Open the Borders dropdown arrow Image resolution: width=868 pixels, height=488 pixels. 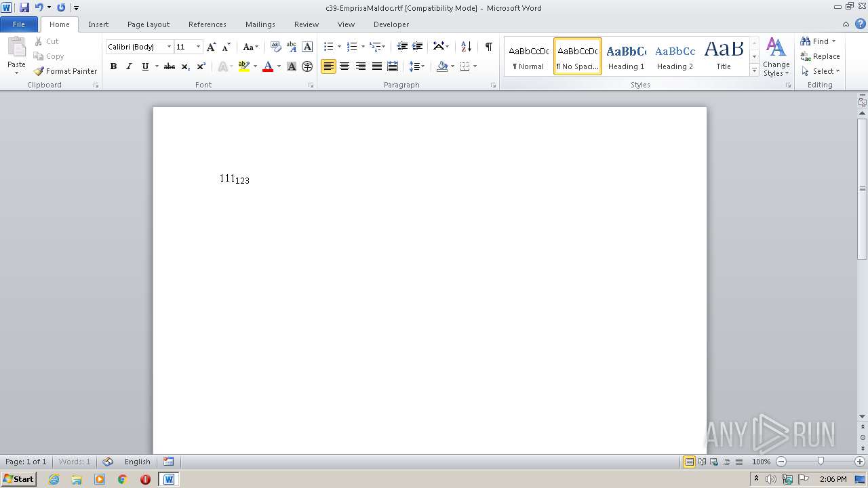point(475,66)
